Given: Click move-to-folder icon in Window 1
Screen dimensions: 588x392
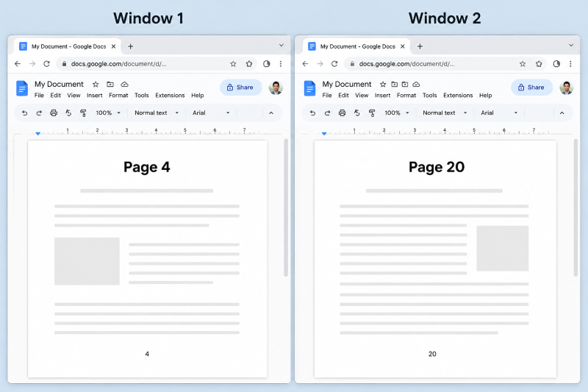Looking at the screenshot, I should pyautogui.click(x=110, y=85).
